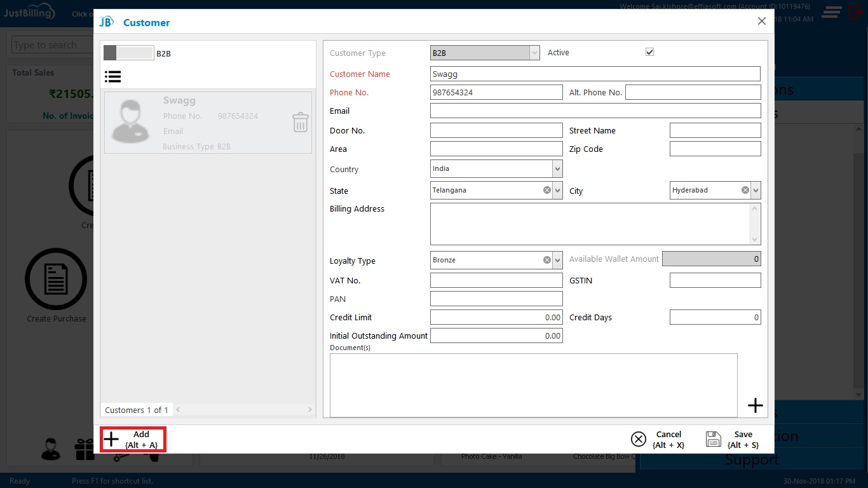The image size is (868, 488).
Task: Click Save (Alt + S) button
Action: [733, 440]
